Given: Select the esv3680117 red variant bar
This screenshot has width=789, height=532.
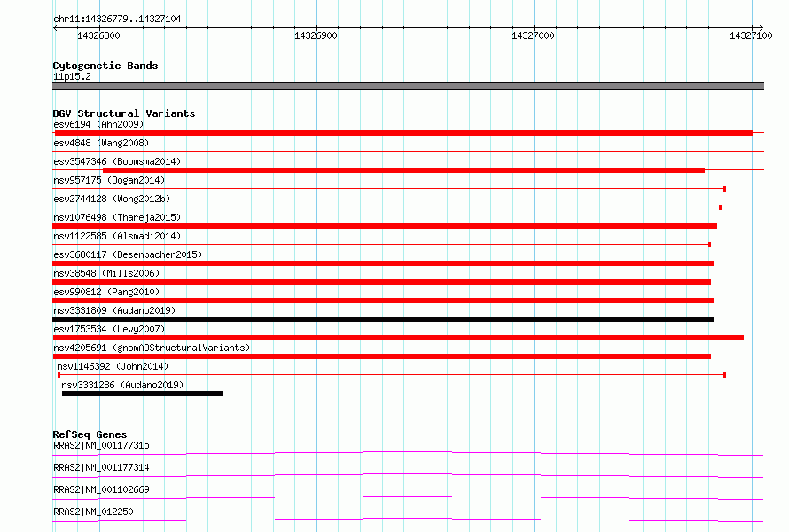Looking at the screenshot, I should [383, 263].
